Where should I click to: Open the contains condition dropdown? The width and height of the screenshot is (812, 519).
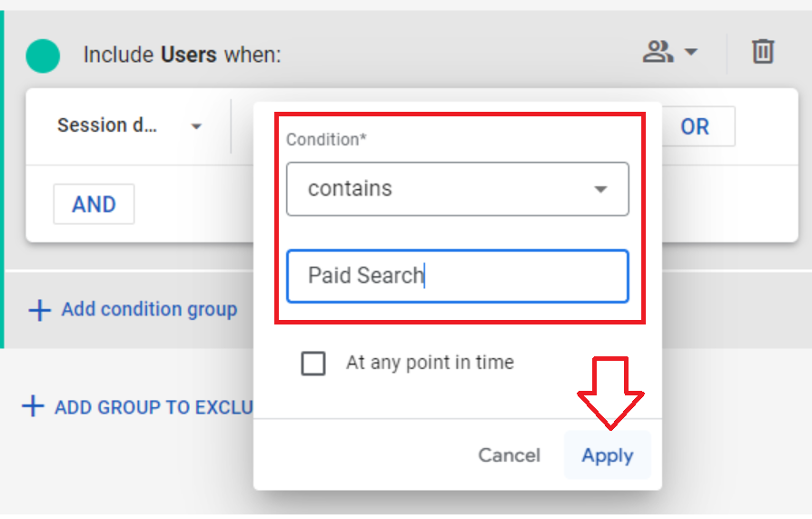click(x=457, y=189)
